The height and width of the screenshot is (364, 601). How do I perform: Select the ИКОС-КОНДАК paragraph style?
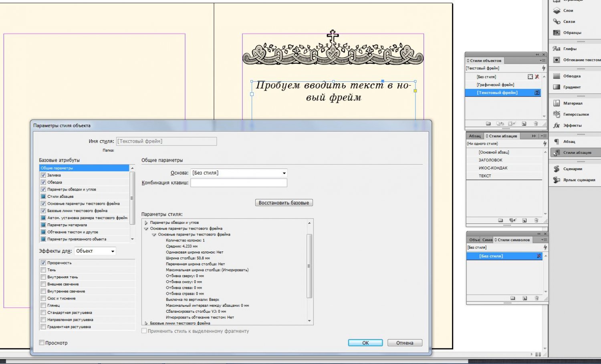click(505, 168)
